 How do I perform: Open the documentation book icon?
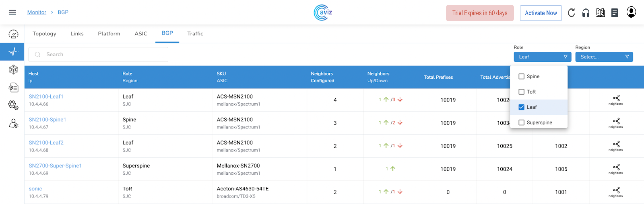pyautogui.click(x=600, y=13)
